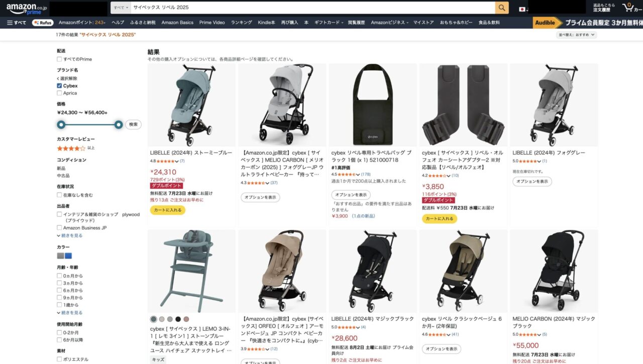Open the shopping cart icon
The width and height of the screenshot is (643, 364).
628,7
